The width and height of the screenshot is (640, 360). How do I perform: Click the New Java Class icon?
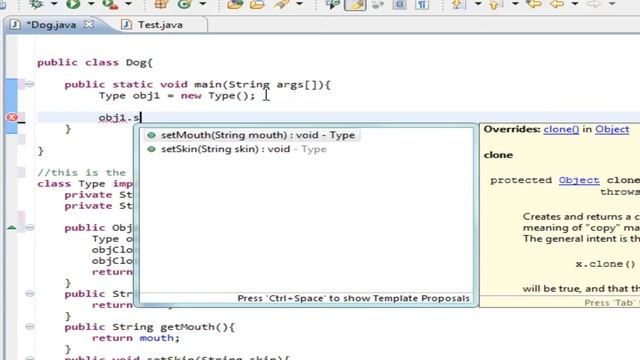click(x=184, y=4)
